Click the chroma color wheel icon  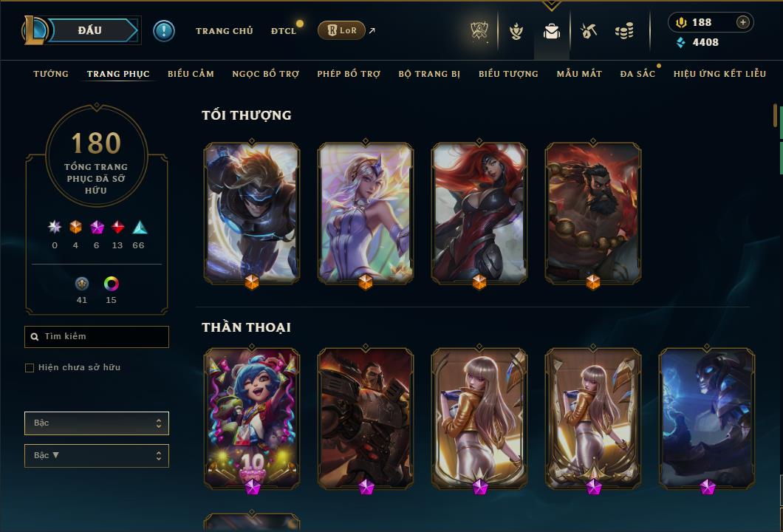pyautogui.click(x=112, y=284)
